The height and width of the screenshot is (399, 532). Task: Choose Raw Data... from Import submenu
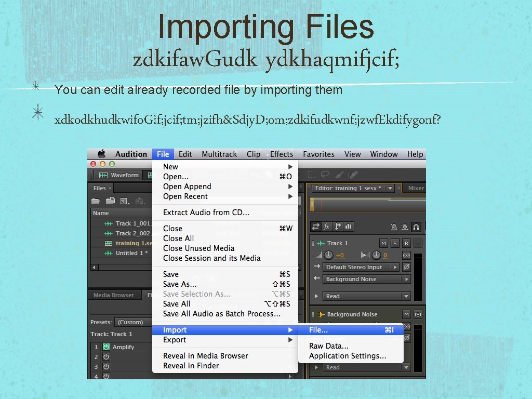coord(351,345)
